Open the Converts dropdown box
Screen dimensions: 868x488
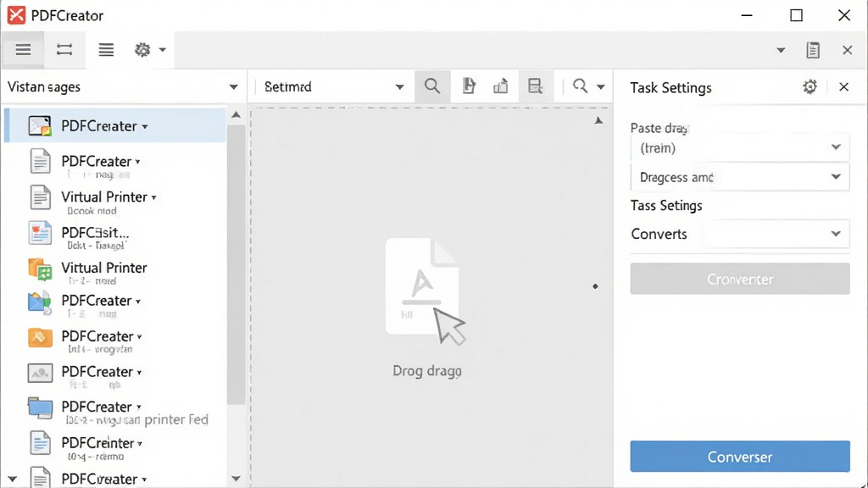pos(775,234)
